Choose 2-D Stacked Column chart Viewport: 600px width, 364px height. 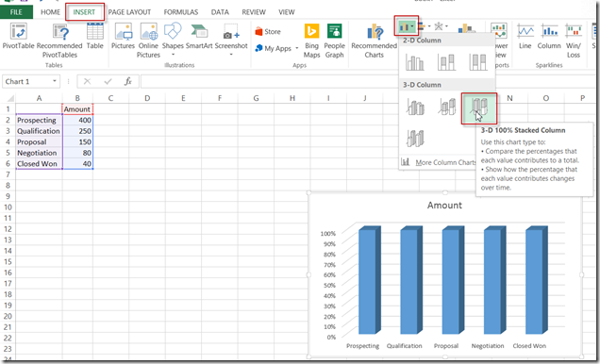click(446, 62)
